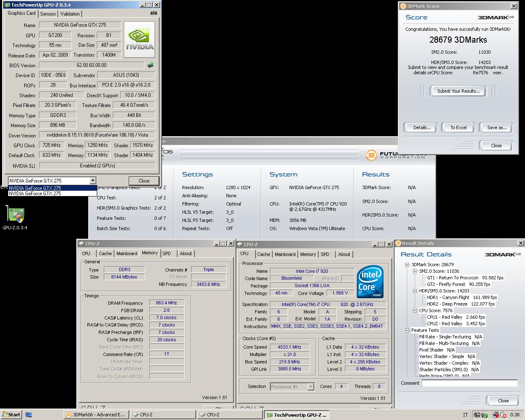525x420 pixels.
Task: Switch to the Validation tab in GPU-Z
Action: point(70,14)
